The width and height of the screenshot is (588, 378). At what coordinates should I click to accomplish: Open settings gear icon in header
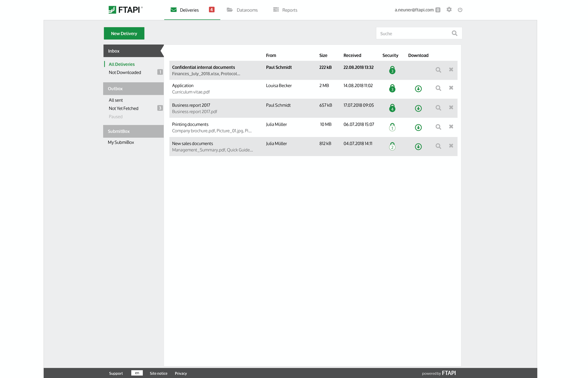click(449, 10)
